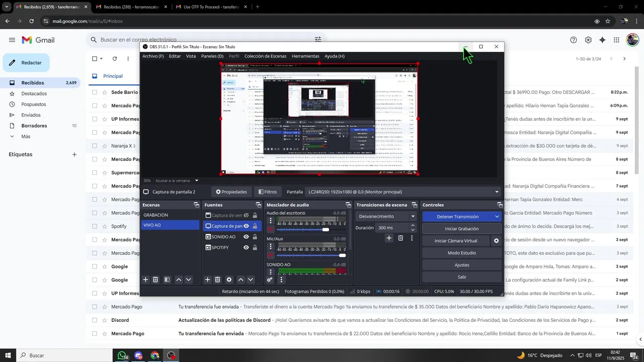Move scene up in Escenas panel
Image resolution: width=644 pixels, height=362 pixels.
(x=179, y=280)
